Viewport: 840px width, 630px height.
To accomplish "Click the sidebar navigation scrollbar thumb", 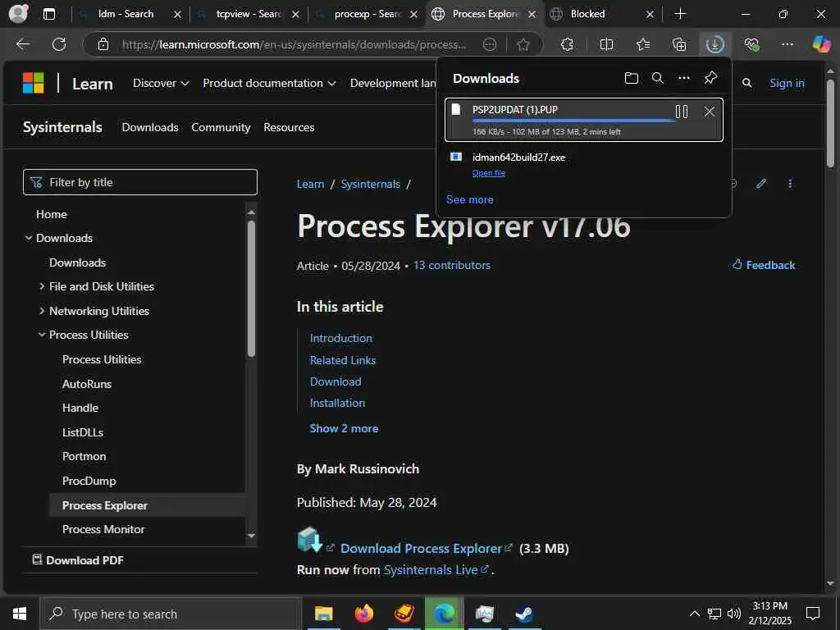I will [251, 288].
